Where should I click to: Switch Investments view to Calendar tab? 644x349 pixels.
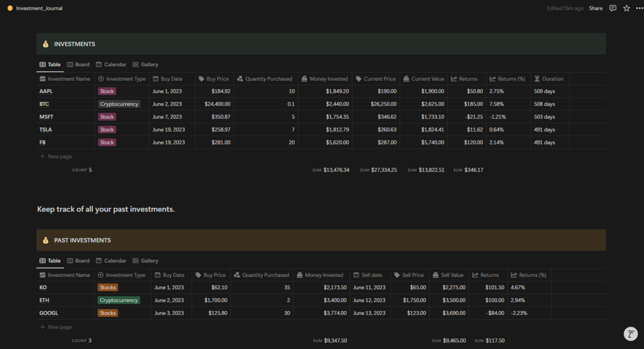[x=111, y=65]
